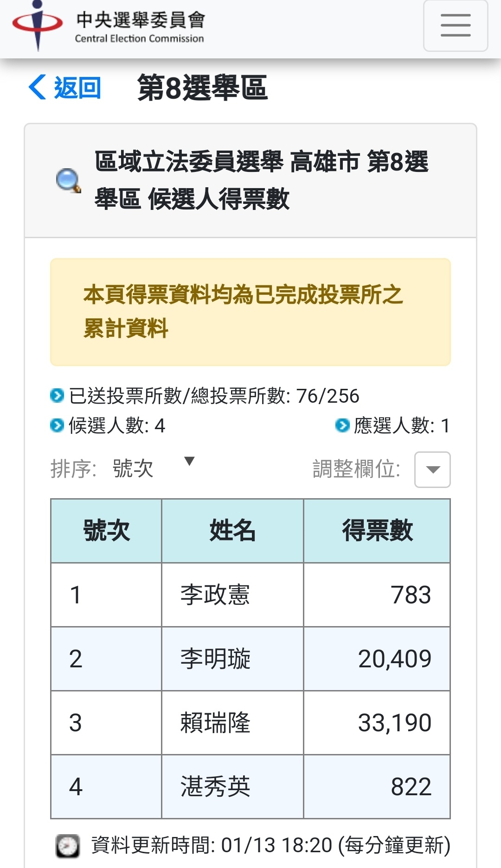Click the Central Election Commission logo
The image size is (501, 868).
(38, 24)
